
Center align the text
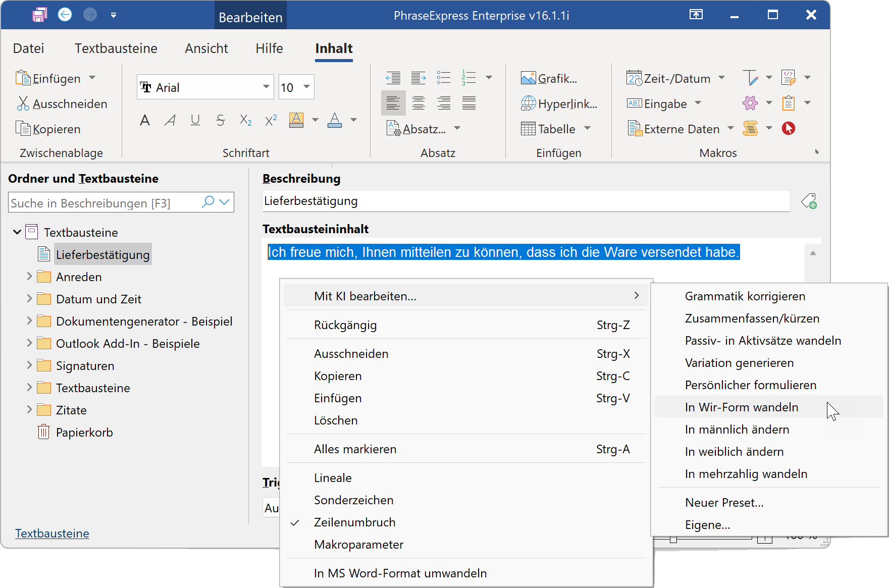coord(419,103)
